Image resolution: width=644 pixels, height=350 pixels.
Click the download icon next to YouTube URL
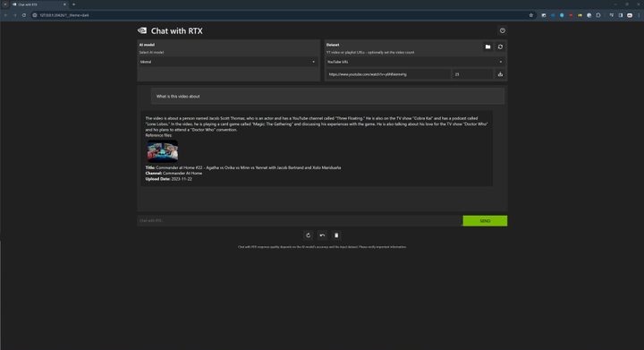point(500,74)
